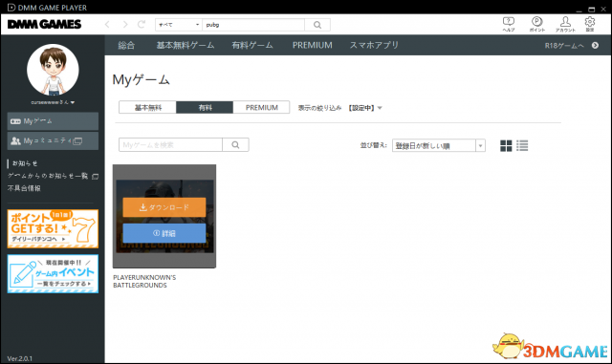Open the display filter settings dropdown
Screen dimensions: 612x364
tap(365, 108)
